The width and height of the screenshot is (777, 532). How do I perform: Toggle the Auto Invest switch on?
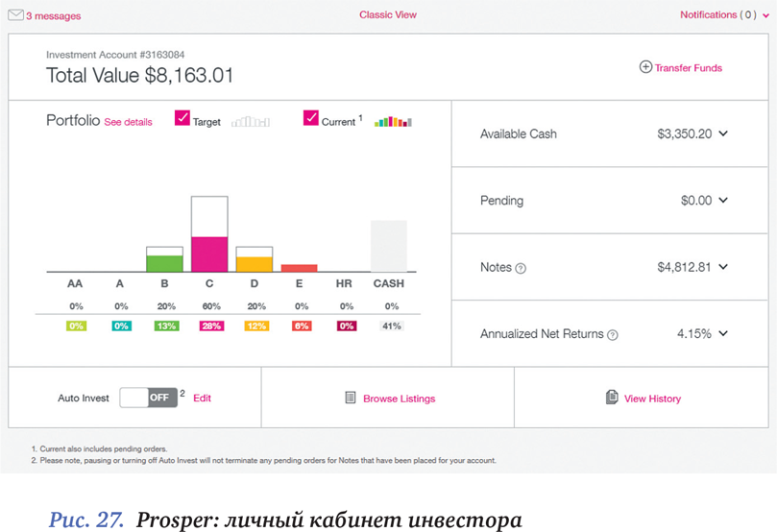(x=149, y=398)
